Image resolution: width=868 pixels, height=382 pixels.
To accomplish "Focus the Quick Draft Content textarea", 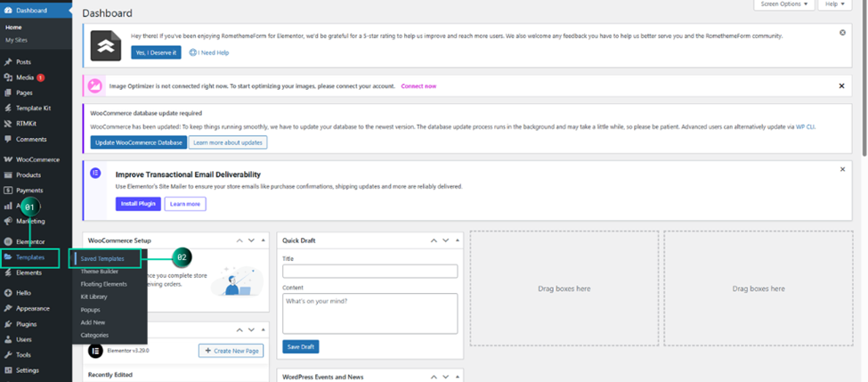I will (369, 313).
